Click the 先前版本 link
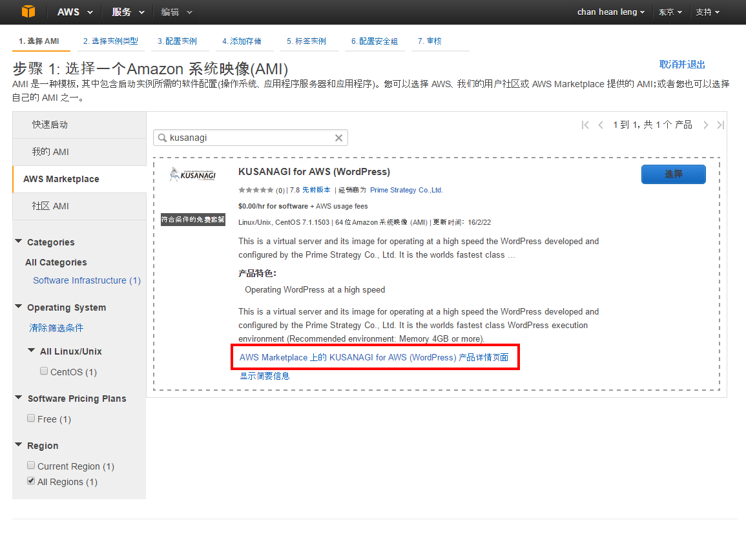746x560 pixels. 316,190
